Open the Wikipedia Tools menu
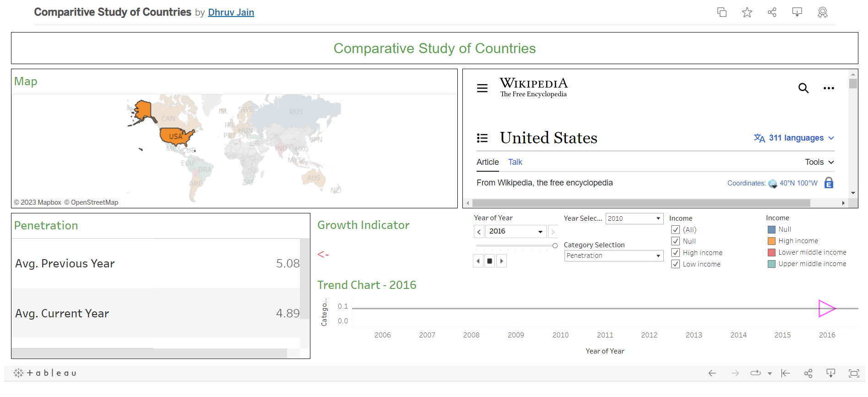The width and height of the screenshot is (868, 397). point(819,162)
